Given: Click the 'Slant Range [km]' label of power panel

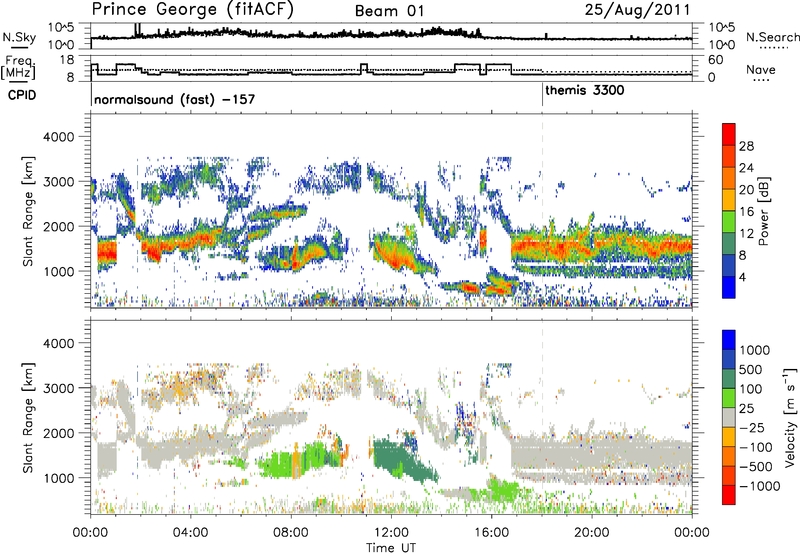Looking at the screenshot, I should 28,211.
